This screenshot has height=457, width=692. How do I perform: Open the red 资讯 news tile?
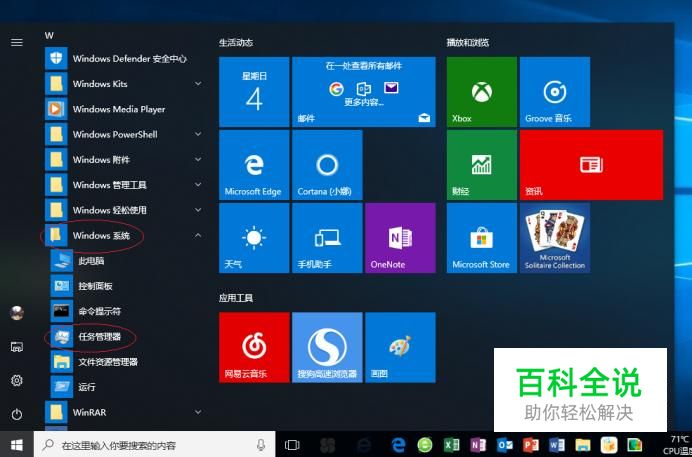pyautogui.click(x=591, y=165)
